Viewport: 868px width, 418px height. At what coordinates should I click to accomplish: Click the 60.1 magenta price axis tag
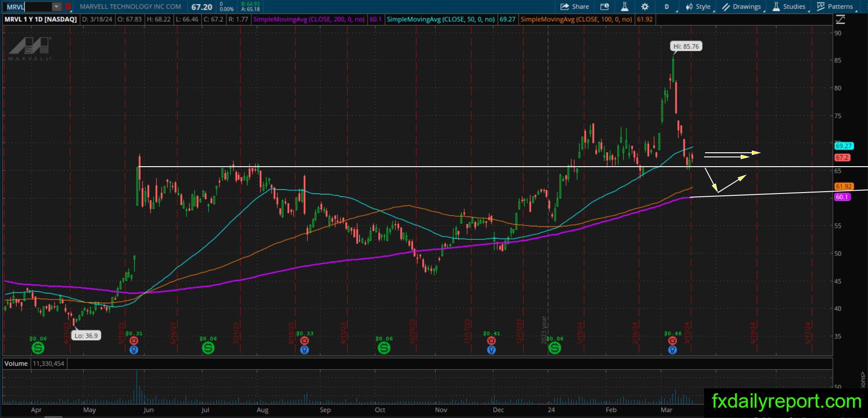coord(842,197)
